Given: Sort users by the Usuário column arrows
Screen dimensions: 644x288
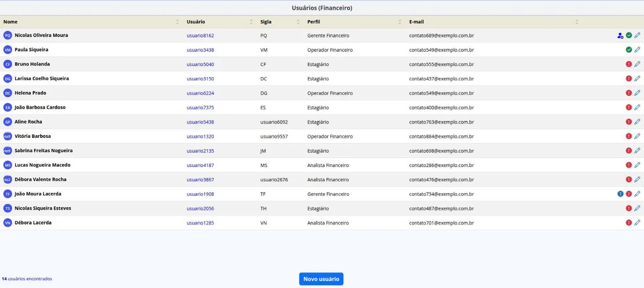Looking at the screenshot, I should pos(251,22).
